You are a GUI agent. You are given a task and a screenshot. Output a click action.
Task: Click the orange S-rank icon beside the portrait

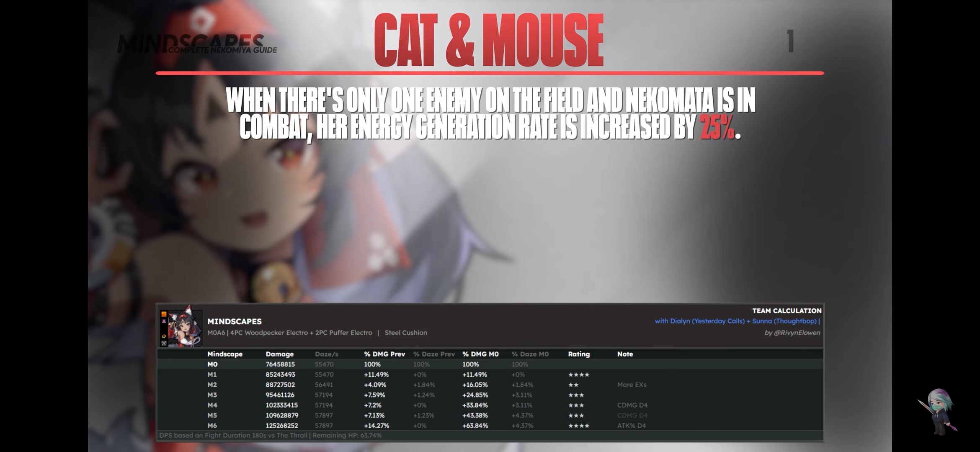164,314
